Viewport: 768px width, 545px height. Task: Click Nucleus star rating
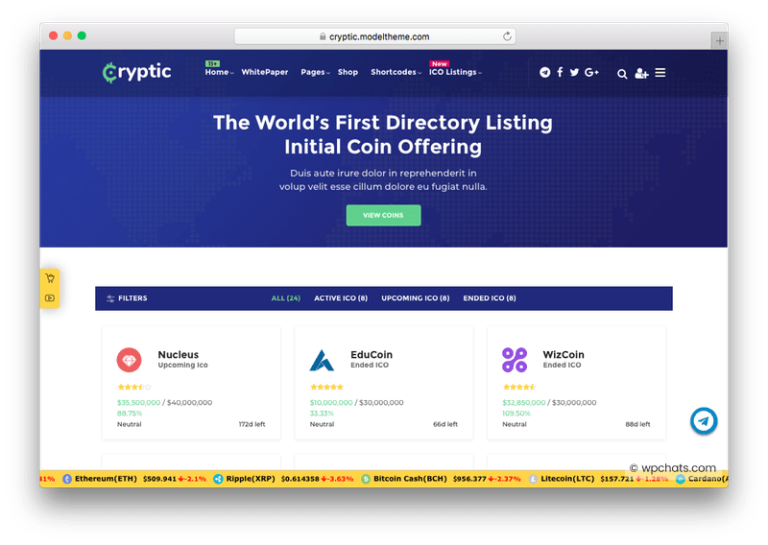click(134, 387)
